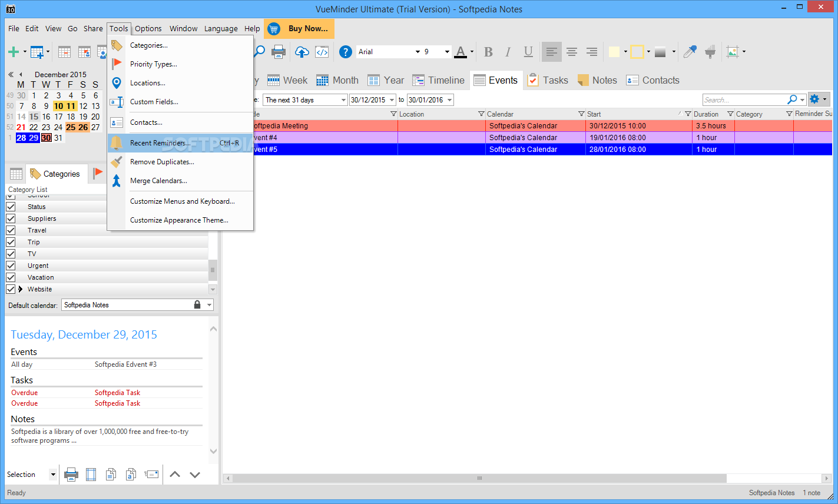Select Remove Duplicates... in Tools menu
The width and height of the screenshot is (838, 504).
click(x=180, y=162)
